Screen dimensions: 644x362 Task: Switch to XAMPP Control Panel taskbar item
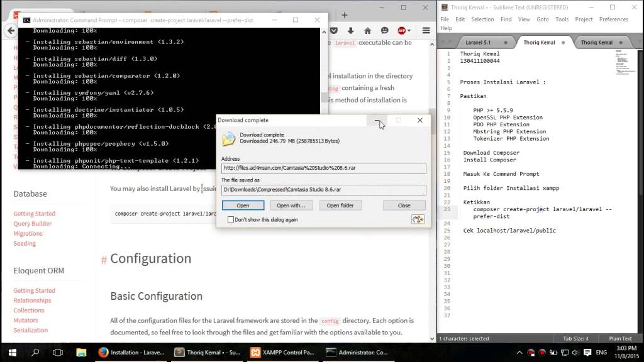coord(283,353)
